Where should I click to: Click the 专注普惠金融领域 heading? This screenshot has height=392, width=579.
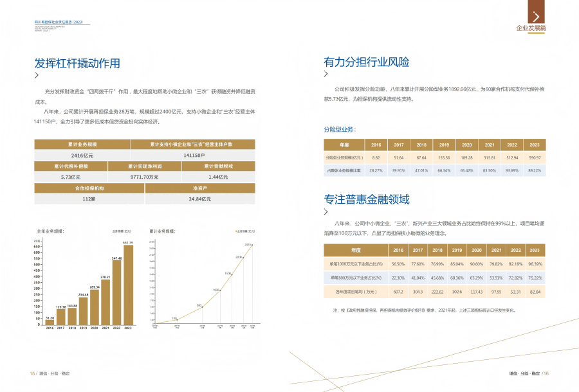(x=366, y=199)
